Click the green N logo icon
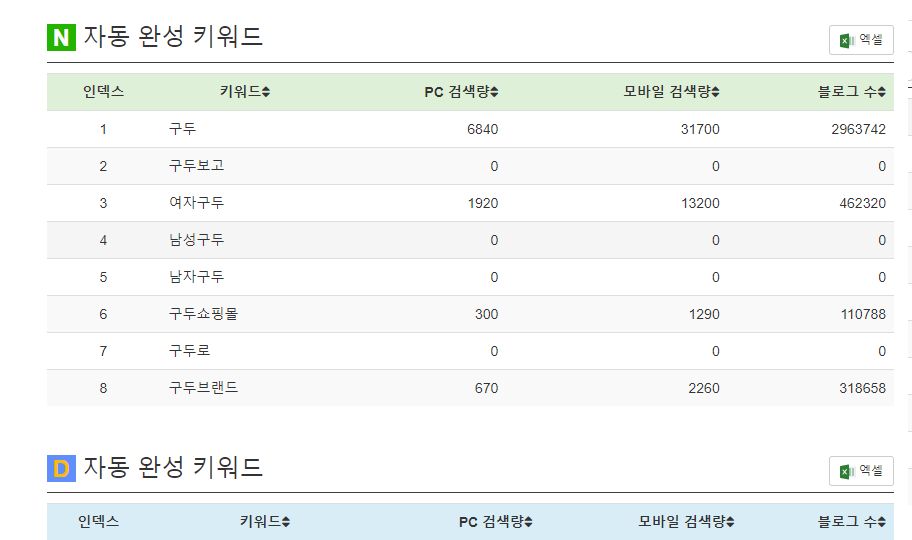This screenshot has width=912, height=540. tap(61, 37)
